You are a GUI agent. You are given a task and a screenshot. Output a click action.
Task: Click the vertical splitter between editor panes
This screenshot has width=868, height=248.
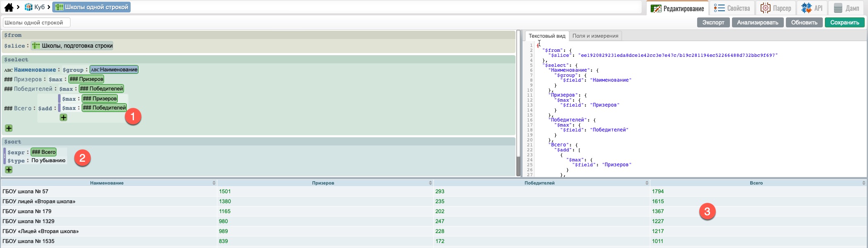(518, 104)
